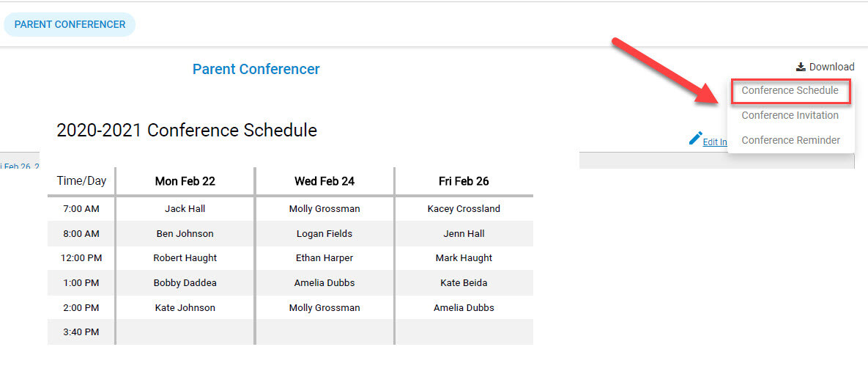The height and width of the screenshot is (366, 868).
Task: Select the Fri Feb 26 column header
Action: click(x=464, y=181)
